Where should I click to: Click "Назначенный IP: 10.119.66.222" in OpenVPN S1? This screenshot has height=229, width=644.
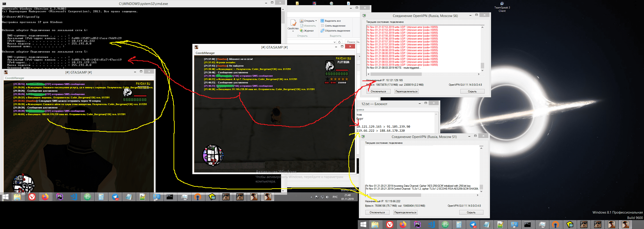coord(383,201)
